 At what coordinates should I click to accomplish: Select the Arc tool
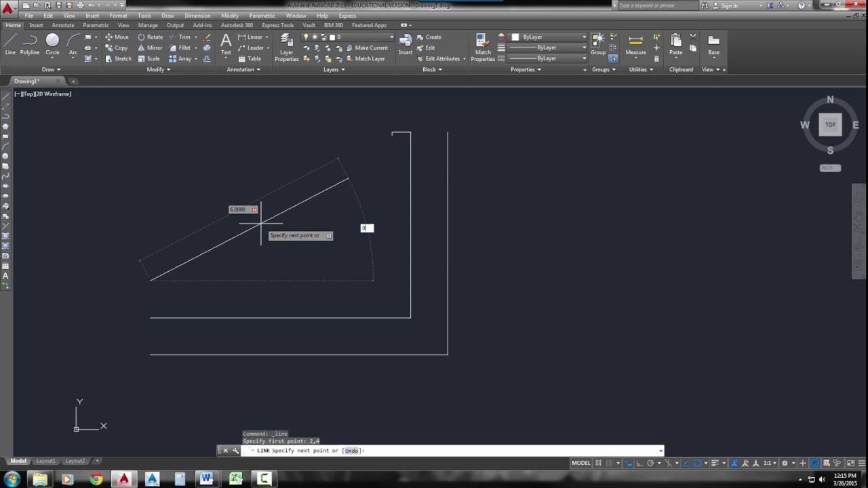[x=73, y=45]
